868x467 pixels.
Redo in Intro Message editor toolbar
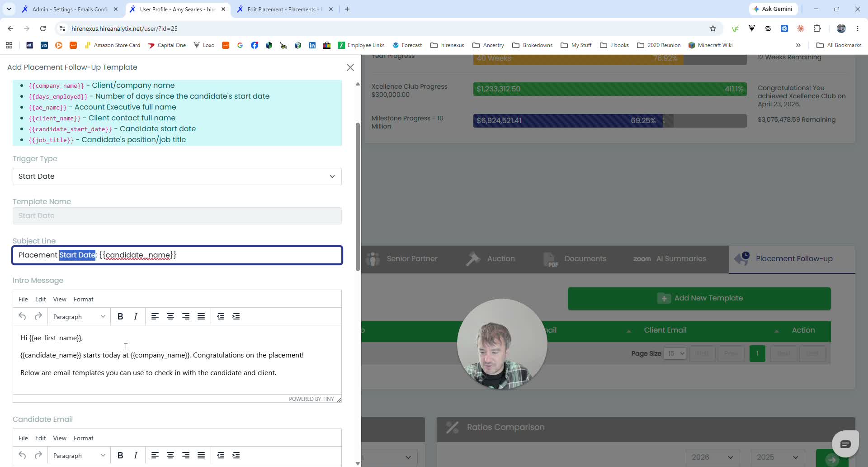click(x=38, y=316)
